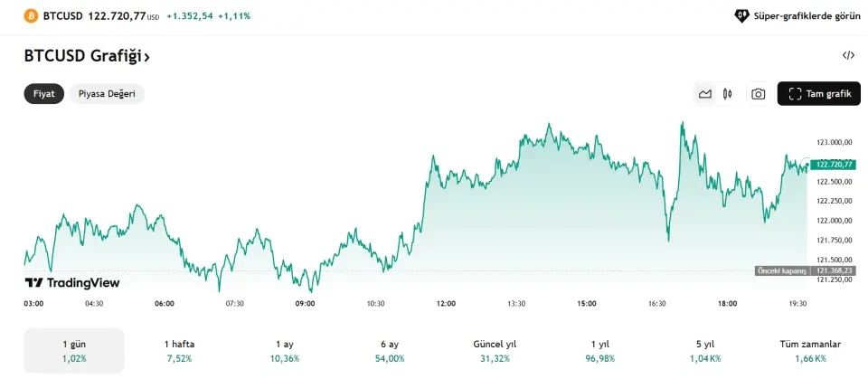This screenshot has height=379, width=868.
Task: Open the BTCUSD Grafiği heading link
Action: [87, 56]
